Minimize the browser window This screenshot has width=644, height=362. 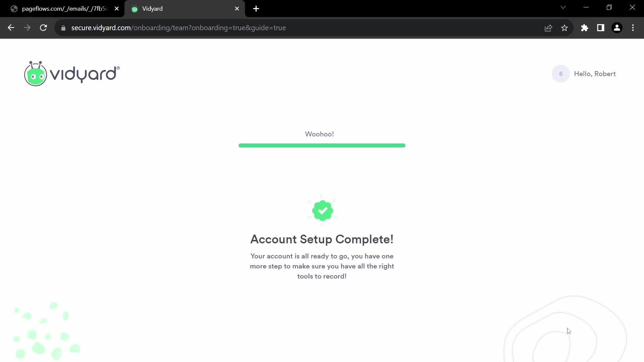tap(586, 7)
